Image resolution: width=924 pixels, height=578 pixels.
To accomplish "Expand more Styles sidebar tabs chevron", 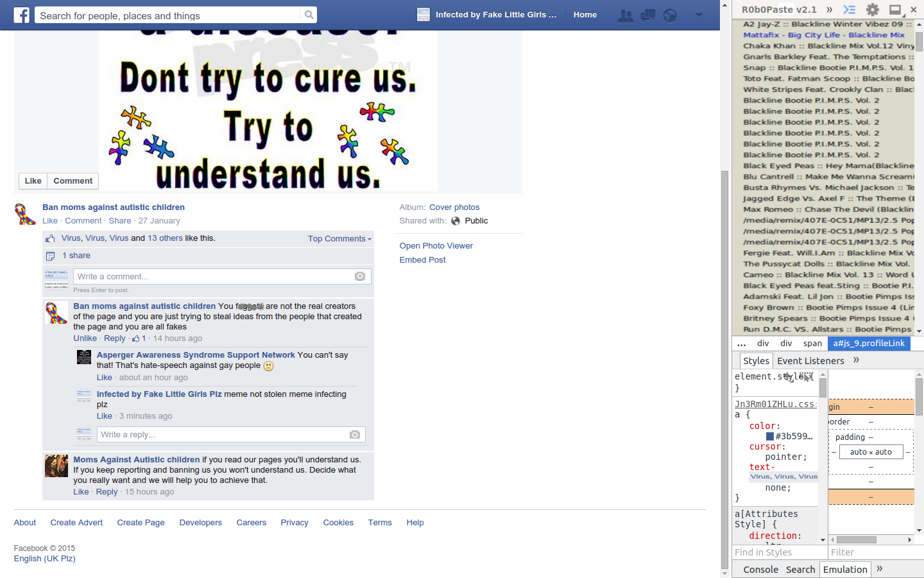I will [x=856, y=360].
